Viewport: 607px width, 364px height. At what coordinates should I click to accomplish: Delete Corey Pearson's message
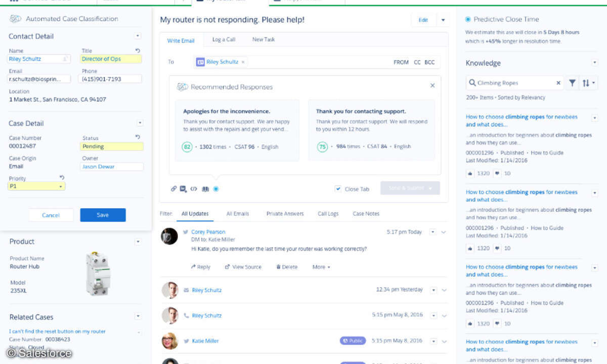[287, 267]
